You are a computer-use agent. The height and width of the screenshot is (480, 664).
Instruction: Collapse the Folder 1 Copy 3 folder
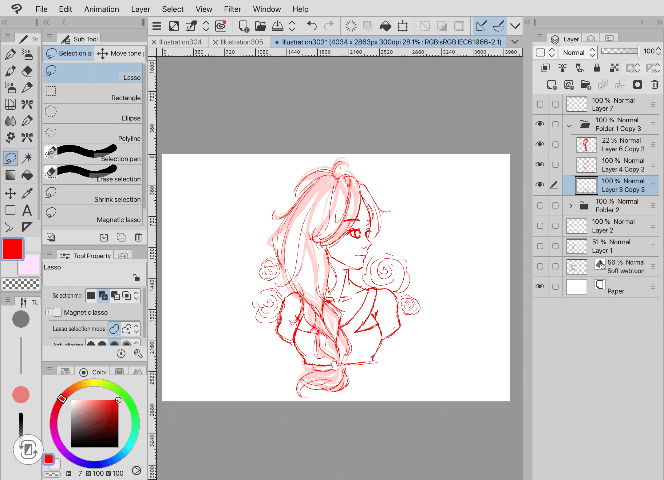click(570, 125)
